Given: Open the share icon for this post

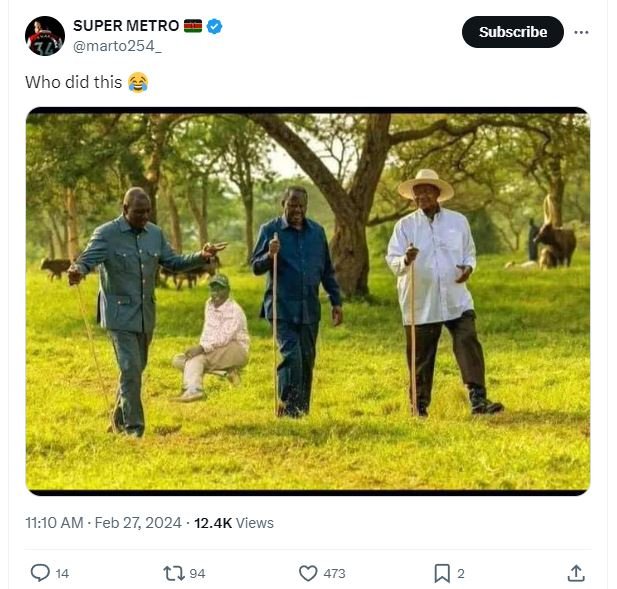Looking at the screenshot, I should point(576,573).
